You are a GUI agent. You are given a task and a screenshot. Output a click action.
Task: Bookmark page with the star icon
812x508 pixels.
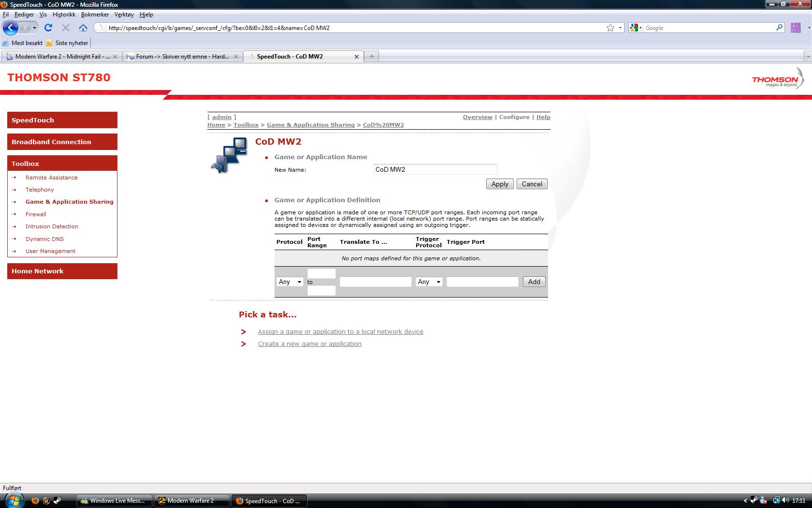coord(610,28)
